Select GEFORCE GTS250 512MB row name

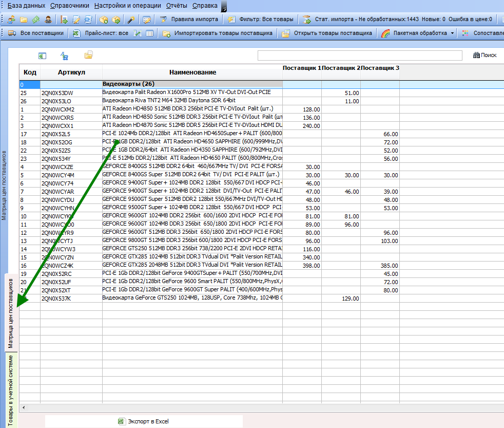192,249
